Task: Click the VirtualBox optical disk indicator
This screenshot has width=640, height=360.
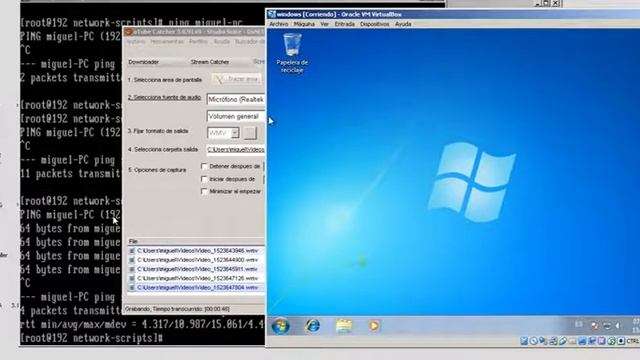Action: click(533, 341)
